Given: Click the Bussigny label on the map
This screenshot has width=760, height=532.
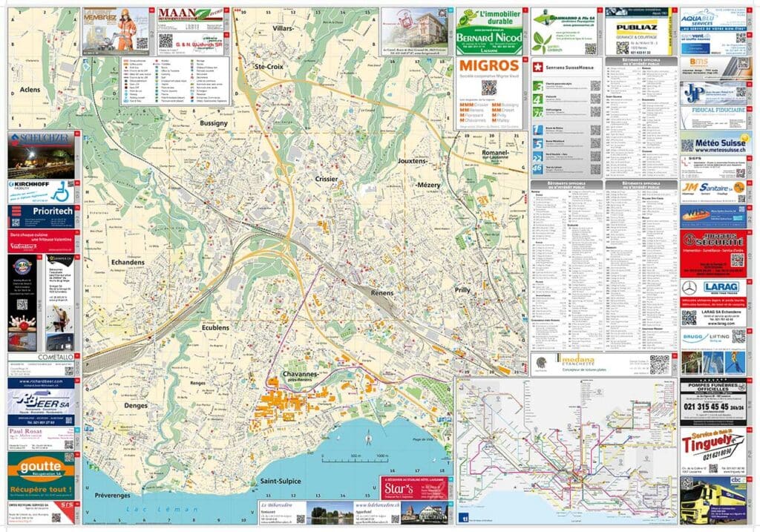Looking at the screenshot, I should pos(214,124).
